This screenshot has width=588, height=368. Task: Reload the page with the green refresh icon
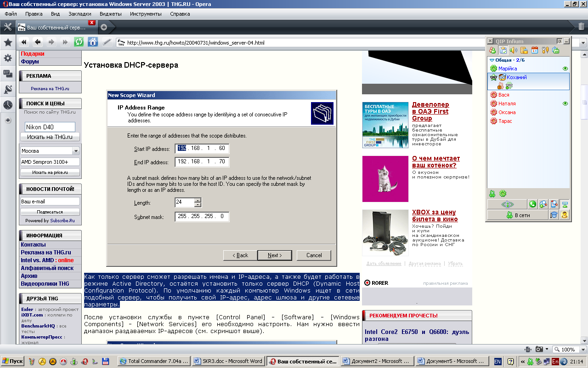point(79,42)
